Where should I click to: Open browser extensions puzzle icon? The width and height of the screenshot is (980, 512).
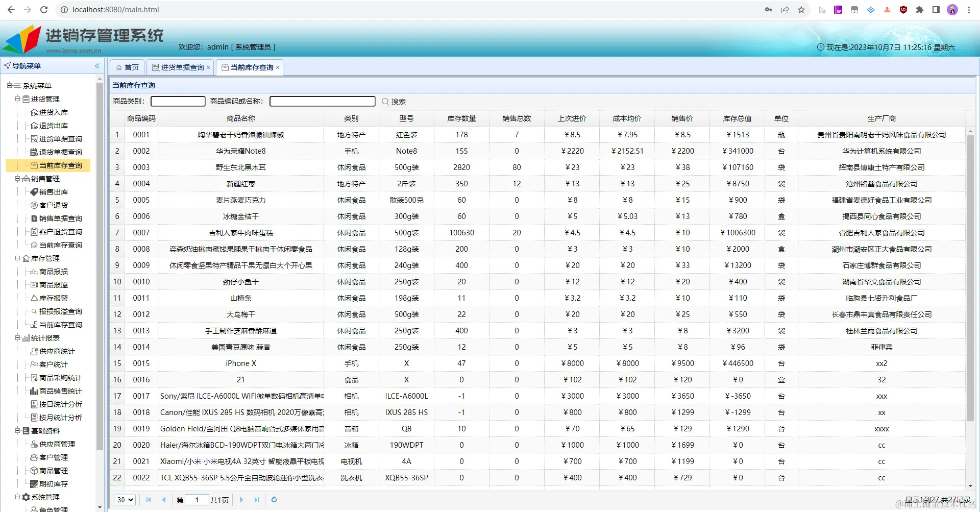click(920, 10)
